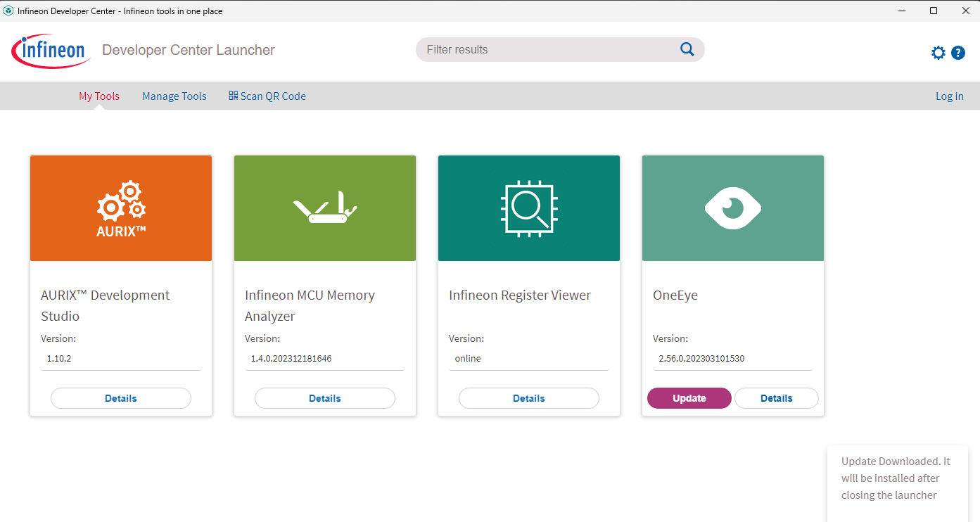This screenshot has height=522, width=980.
Task: Open the AURIX version 1.10.2 selector
Action: point(121,359)
